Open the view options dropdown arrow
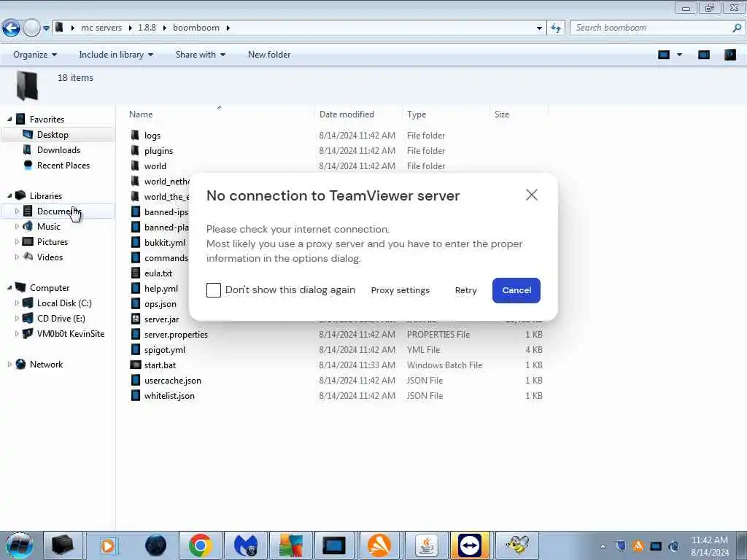 679,55
